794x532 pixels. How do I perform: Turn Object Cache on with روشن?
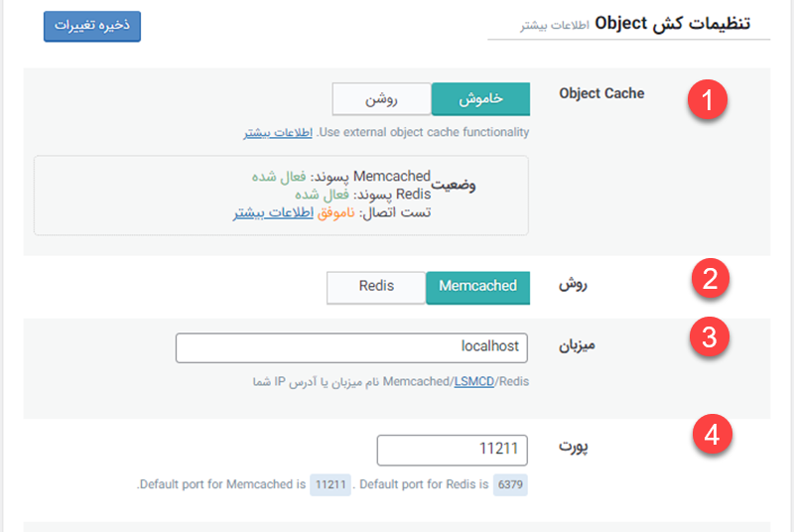381,99
